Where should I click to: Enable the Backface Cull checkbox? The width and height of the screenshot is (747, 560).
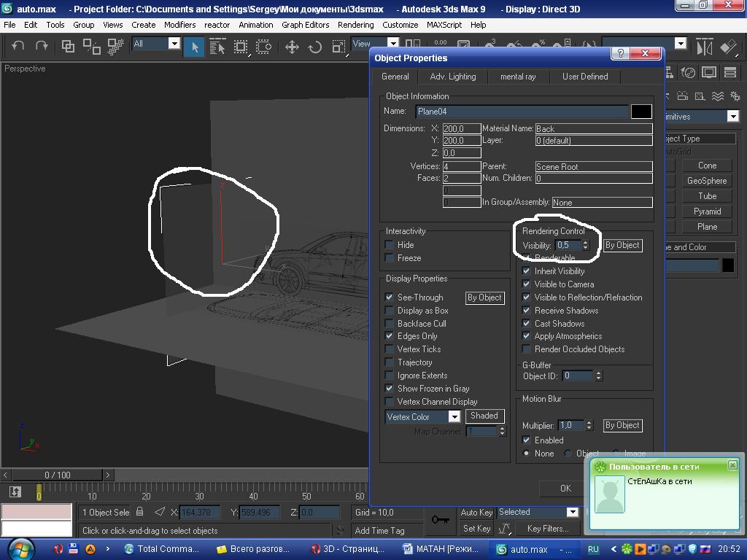tap(390, 324)
